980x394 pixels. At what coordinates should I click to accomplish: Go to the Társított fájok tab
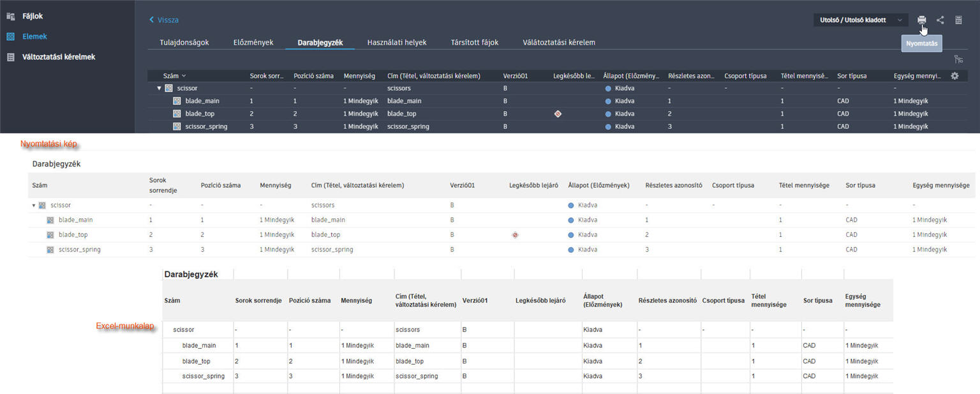pos(475,42)
